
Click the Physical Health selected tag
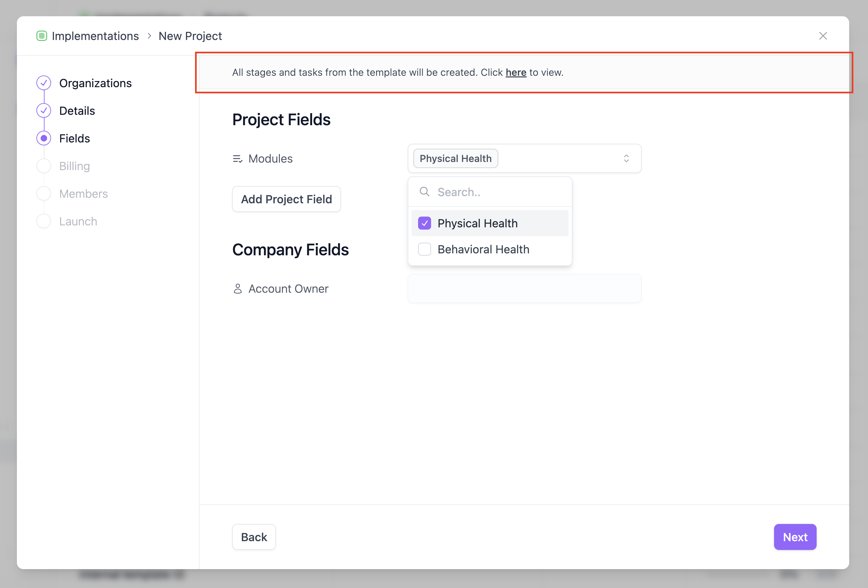(455, 158)
